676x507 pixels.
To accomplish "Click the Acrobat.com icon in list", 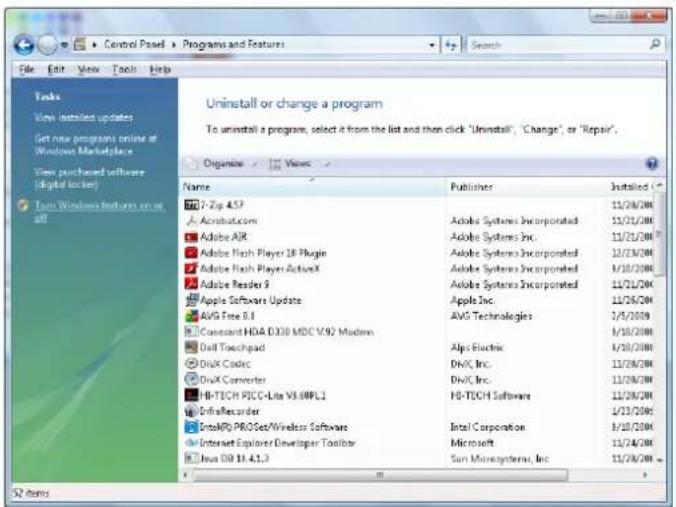I will pos(191,221).
